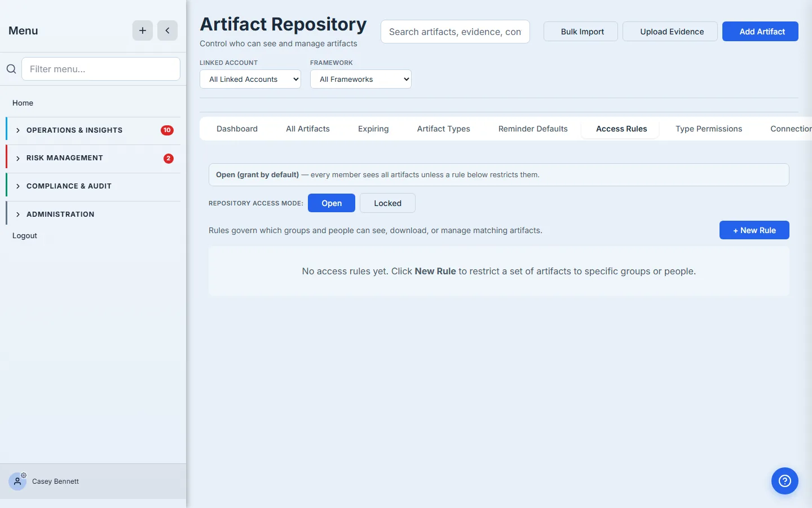
Task: Switch to the Dashboard tab
Action: point(237,129)
